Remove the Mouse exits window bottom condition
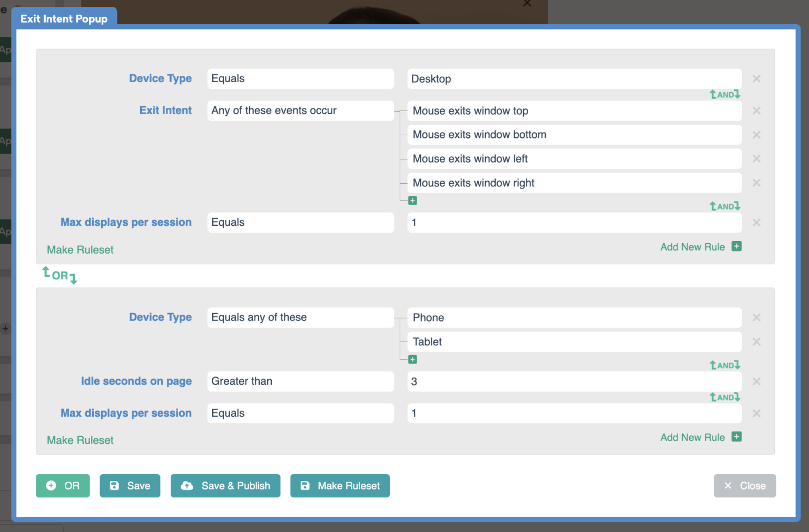This screenshot has width=809, height=532. click(x=756, y=135)
